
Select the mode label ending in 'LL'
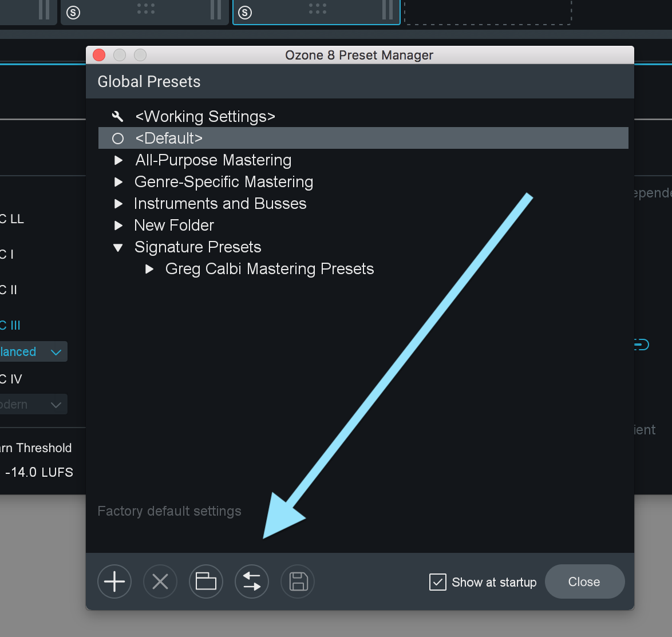tap(12, 219)
